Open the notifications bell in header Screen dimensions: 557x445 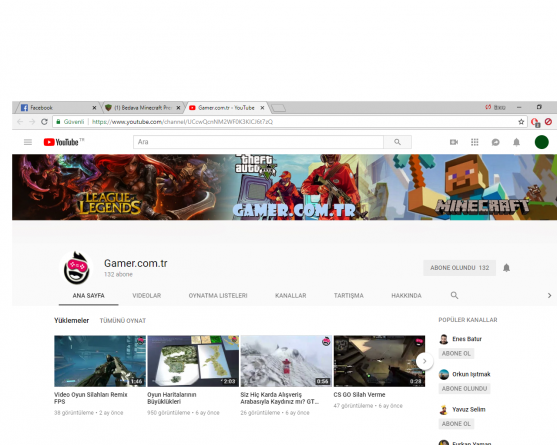pyautogui.click(x=516, y=142)
